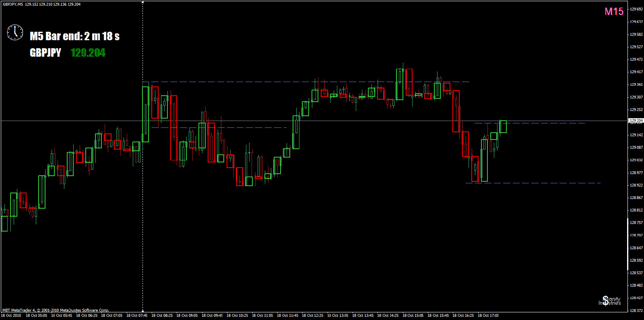
Task: Click the pink M15 timeframe label
Action: [x=614, y=12]
